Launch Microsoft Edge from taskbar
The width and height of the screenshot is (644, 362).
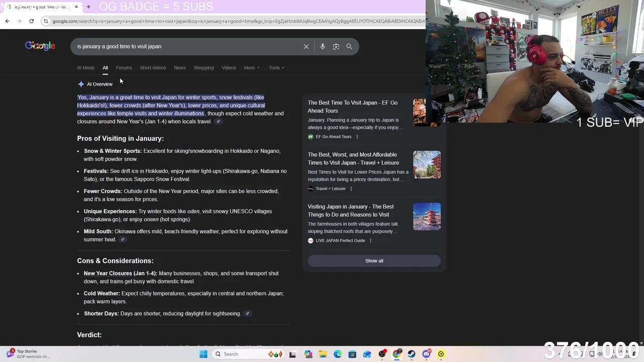coord(338,354)
